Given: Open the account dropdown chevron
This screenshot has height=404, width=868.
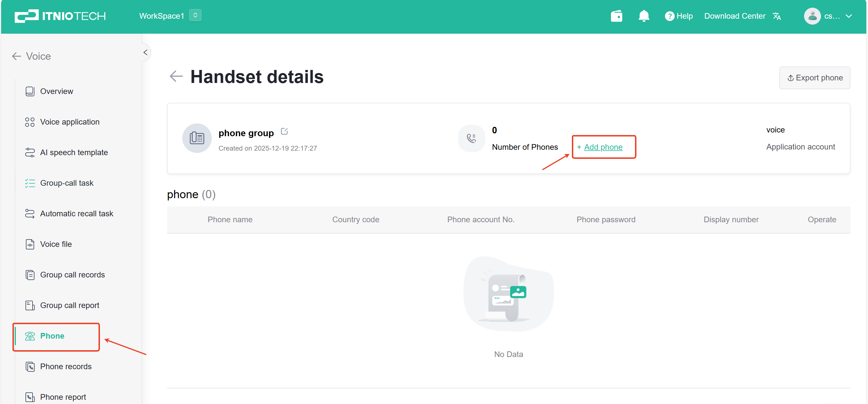Looking at the screenshot, I should pos(848,16).
